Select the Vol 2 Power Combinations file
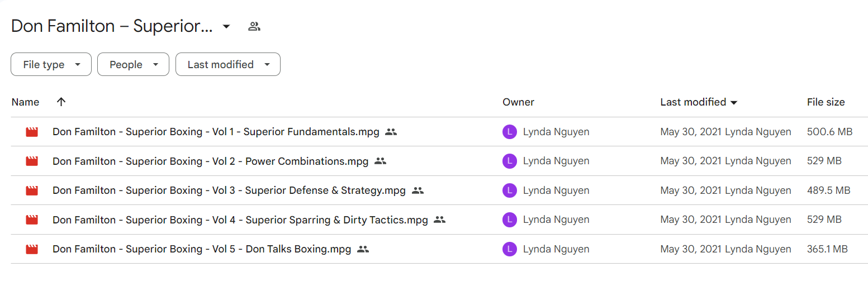 [439, 161]
